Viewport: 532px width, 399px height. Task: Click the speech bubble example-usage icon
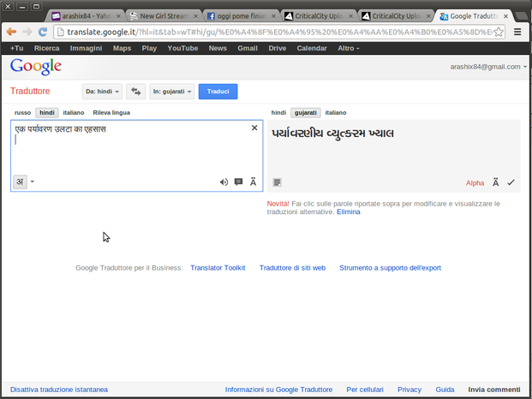(x=238, y=182)
